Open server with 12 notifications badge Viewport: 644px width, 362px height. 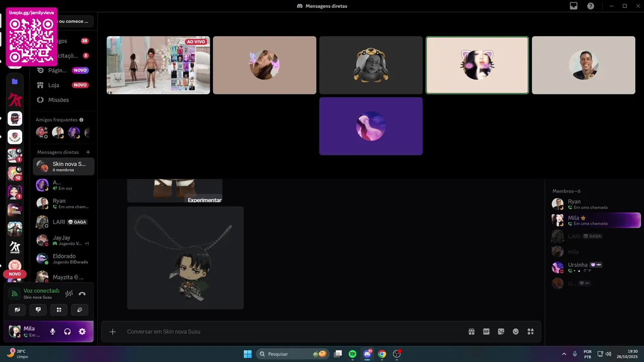(15, 173)
